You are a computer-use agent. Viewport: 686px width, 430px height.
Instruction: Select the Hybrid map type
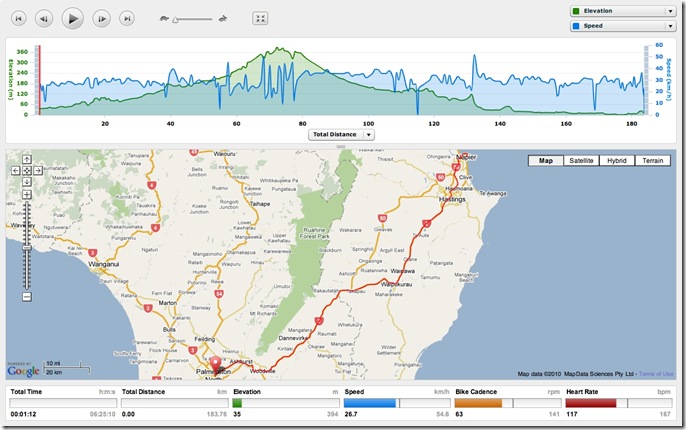coord(616,161)
